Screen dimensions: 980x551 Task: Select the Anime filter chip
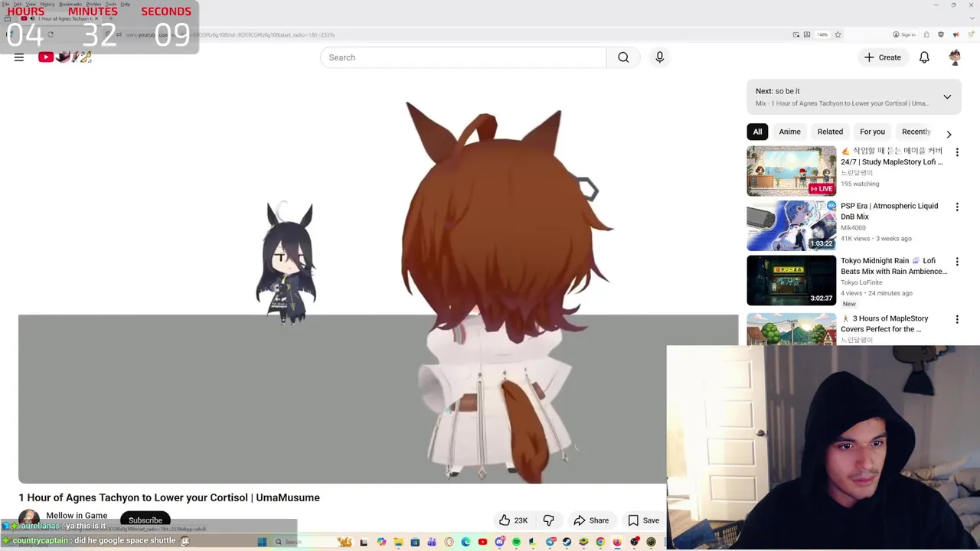789,132
